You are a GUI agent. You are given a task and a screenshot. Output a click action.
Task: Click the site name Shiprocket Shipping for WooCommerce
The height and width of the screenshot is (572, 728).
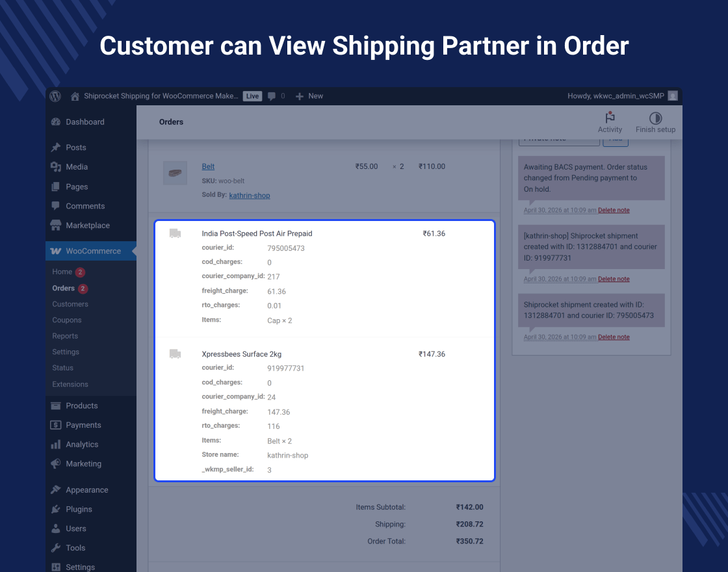point(161,96)
